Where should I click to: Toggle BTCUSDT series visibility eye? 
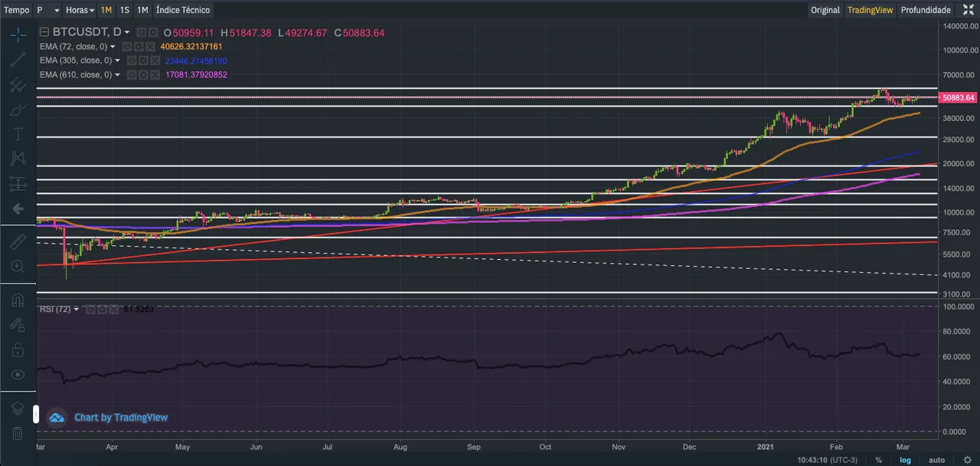(x=142, y=32)
